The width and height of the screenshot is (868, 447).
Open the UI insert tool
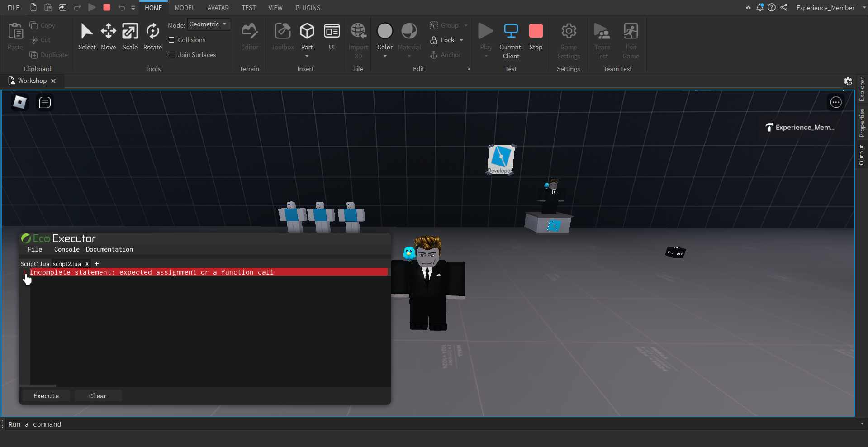(x=332, y=37)
